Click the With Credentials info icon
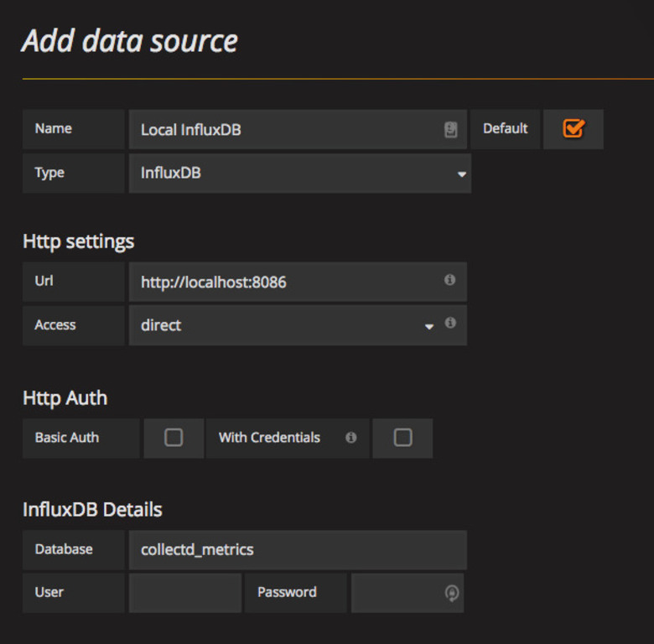The height and width of the screenshot is (644, 654). pos(351,437)
